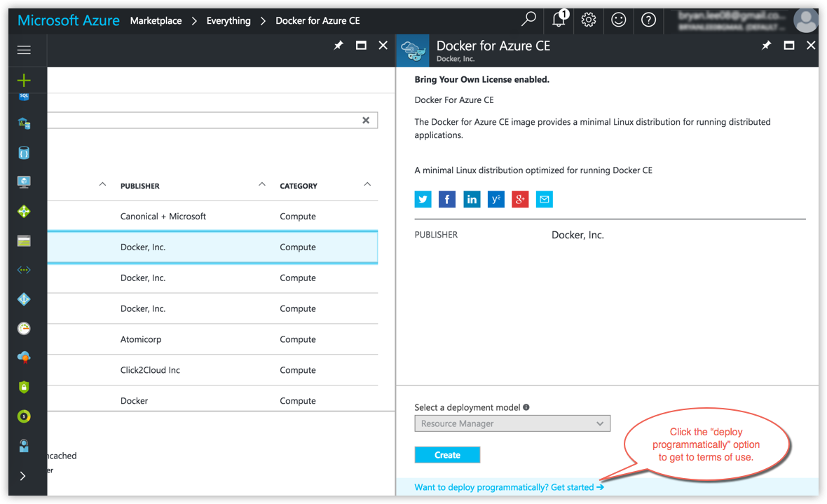Share via LinkedIn icon
Screen dimensions: 827x504
[472, 199]
